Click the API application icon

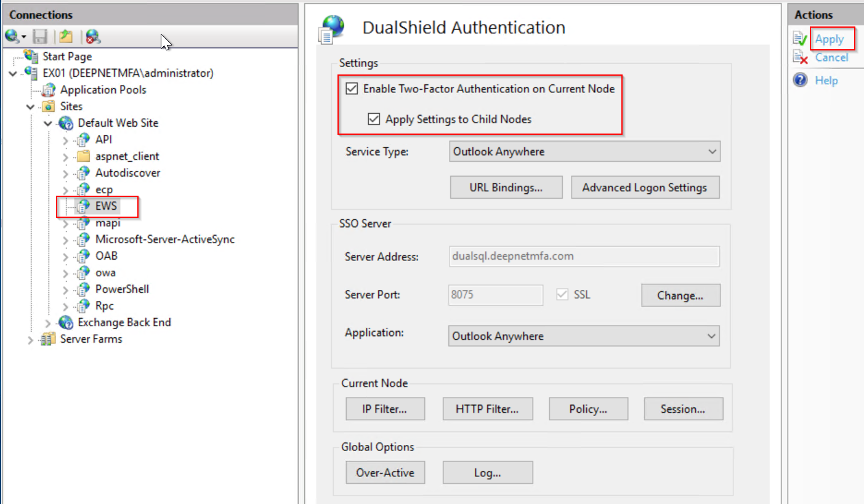click(84, 140)
